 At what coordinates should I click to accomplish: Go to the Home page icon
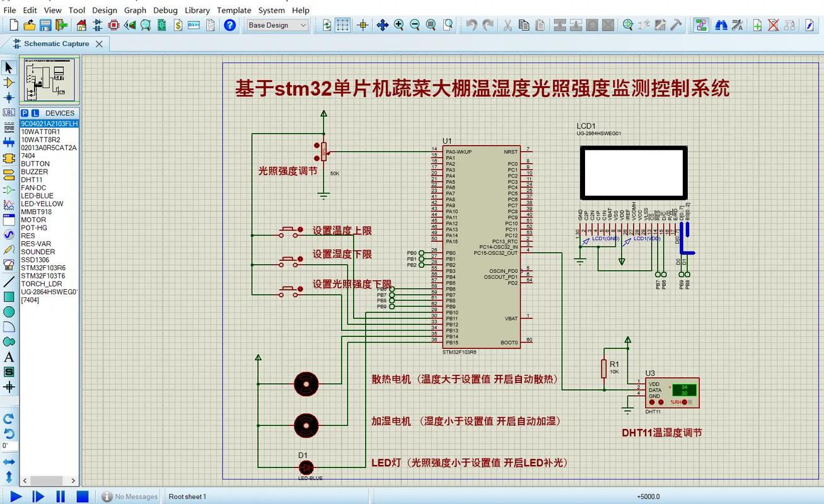click(81, 25)
